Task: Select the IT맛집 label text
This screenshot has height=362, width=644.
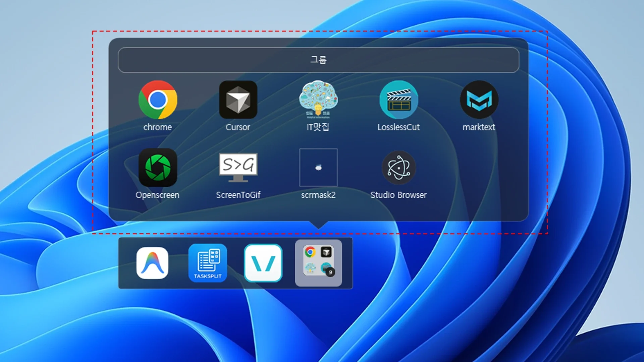Action: point(318,127)
